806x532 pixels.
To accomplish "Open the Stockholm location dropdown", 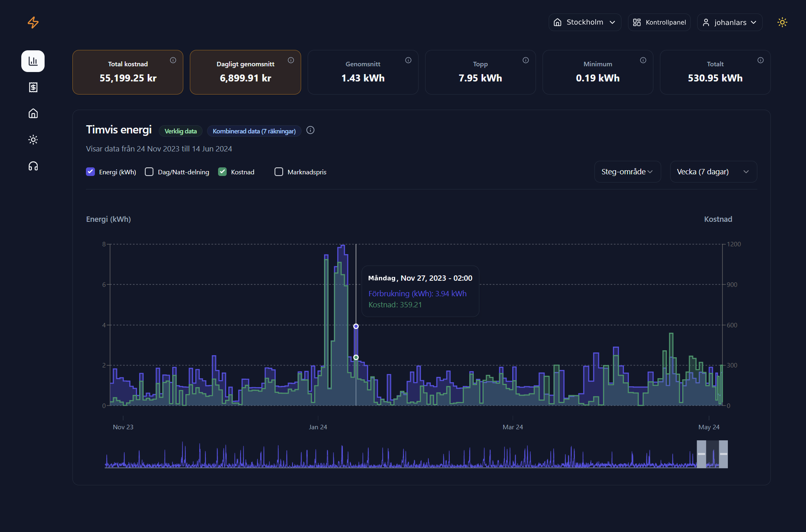I will point(584,22).
